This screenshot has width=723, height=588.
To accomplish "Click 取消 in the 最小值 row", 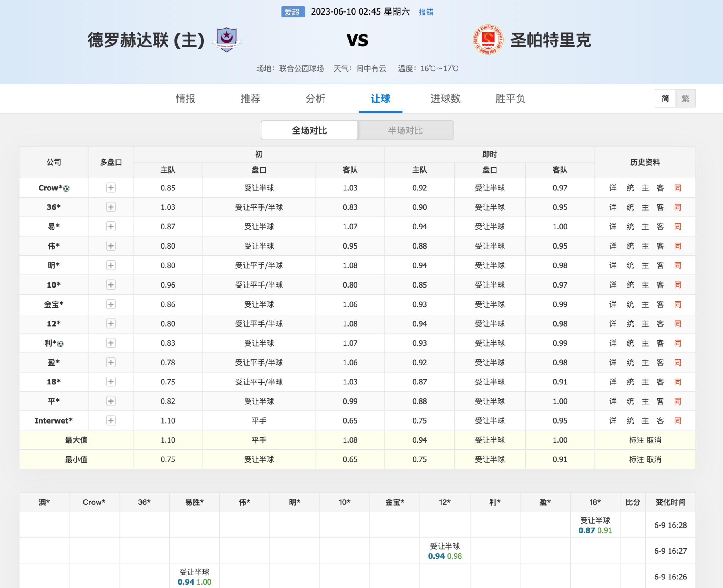I will [654, 459].
